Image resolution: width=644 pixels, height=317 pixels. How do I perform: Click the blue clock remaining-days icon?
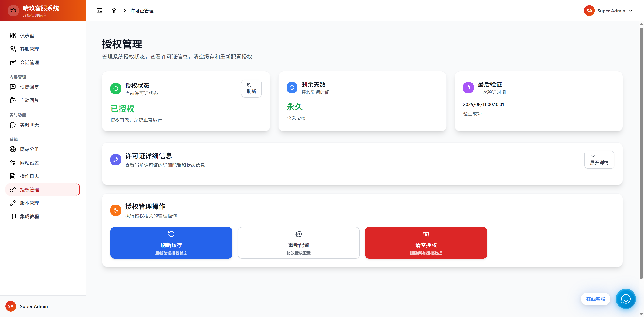[x=292, y=88]
